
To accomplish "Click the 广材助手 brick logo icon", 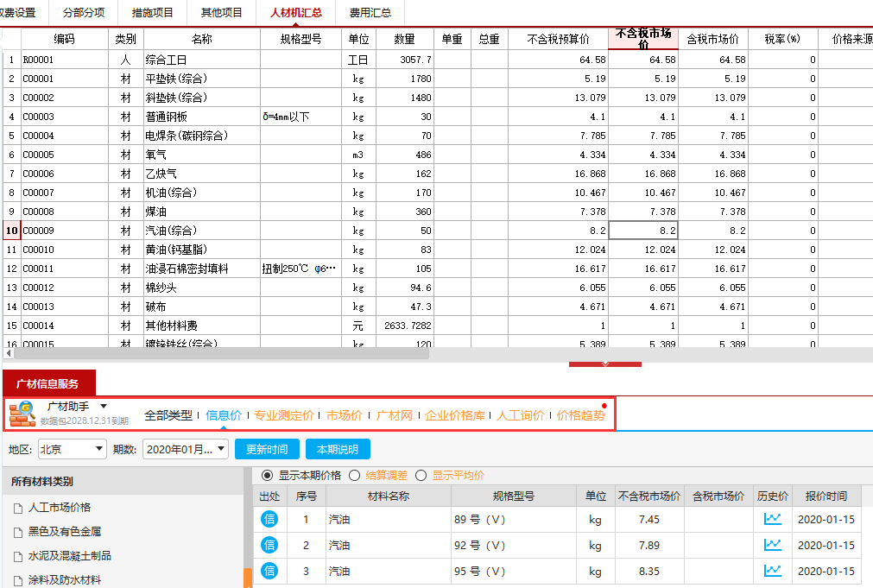I will (x=22, y=414).
